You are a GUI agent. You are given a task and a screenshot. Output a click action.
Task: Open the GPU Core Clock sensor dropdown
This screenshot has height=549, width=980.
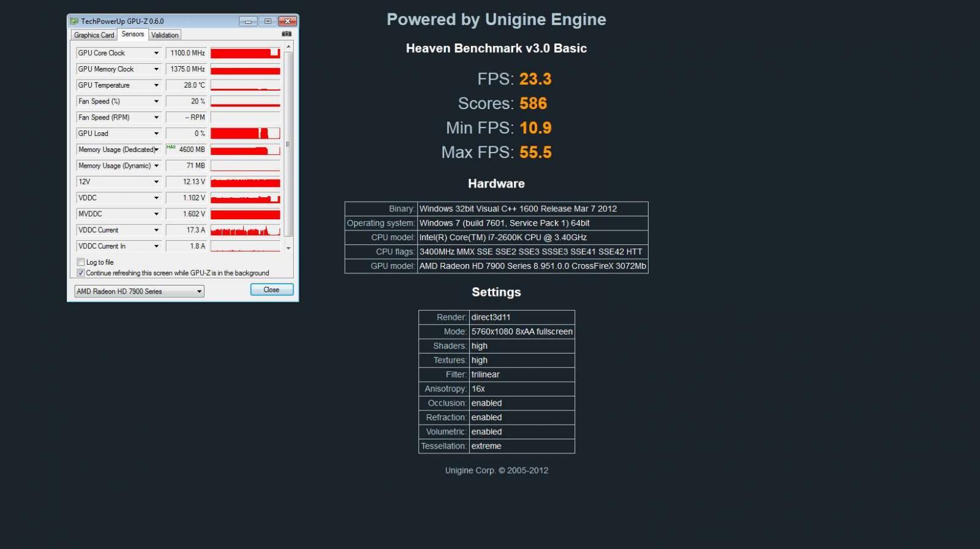click(156, 53)
